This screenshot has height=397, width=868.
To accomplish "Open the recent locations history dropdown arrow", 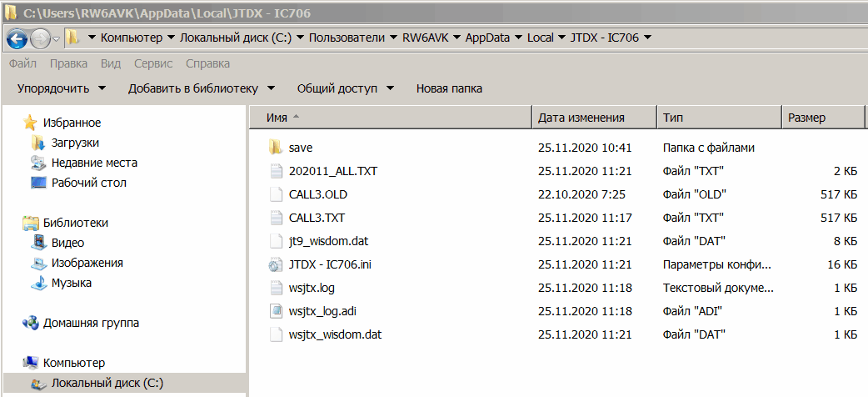I will (x=56, y=38).
